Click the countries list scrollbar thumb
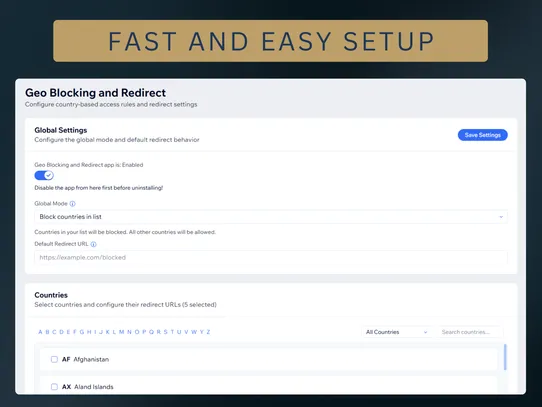This screenshot has width=542, height=407. [x=505, y=357]
